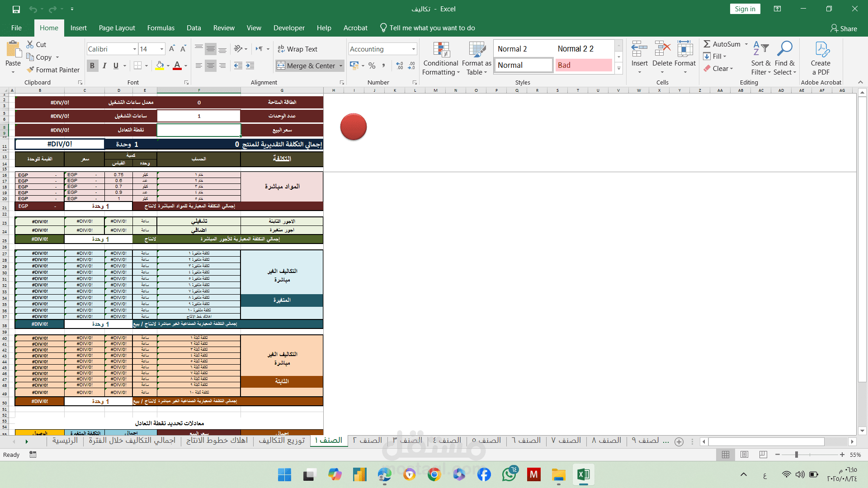Toggle Wrap Text on
Screen dimensions: 868x488
pos(297,49)
